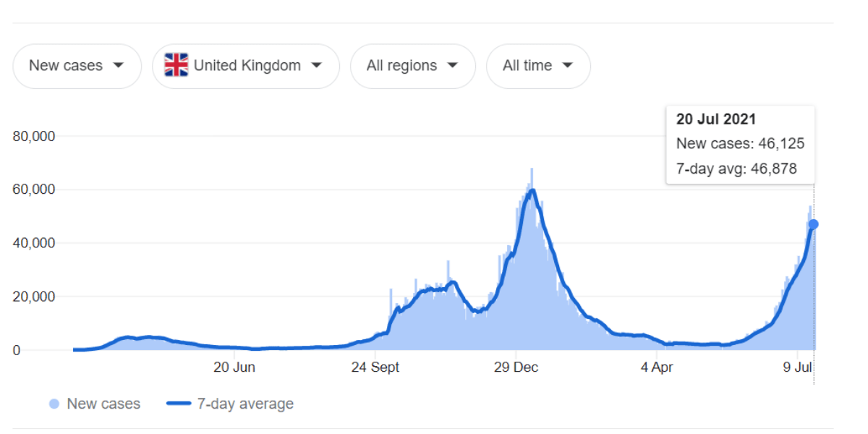This screenshot has width=868, height=434.
Task: Expand the All regions dropdown
Action: click(412, 66)
